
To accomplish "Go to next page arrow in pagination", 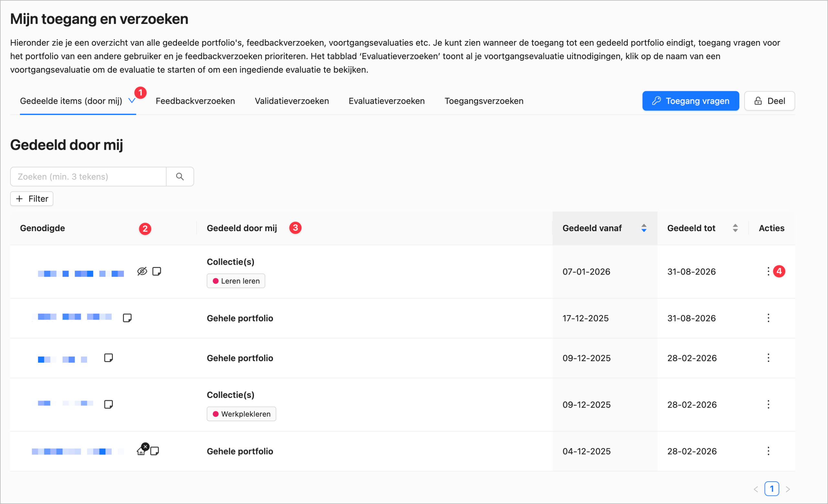I will point(787,489).
